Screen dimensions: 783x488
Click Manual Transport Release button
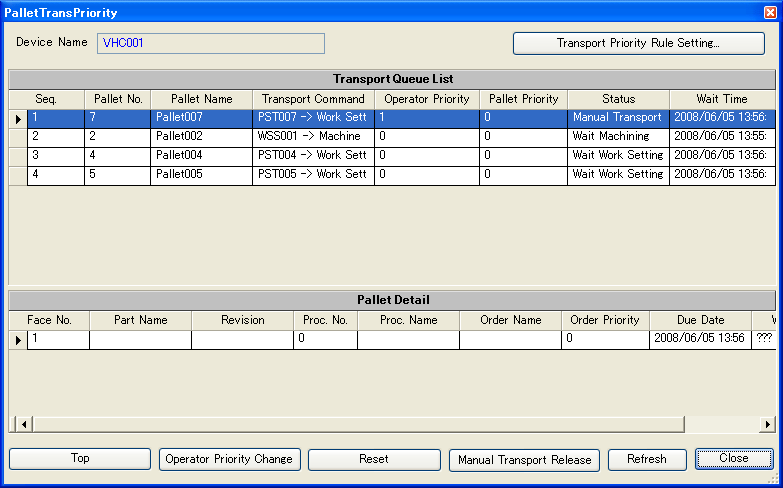[x=524, y=460]
